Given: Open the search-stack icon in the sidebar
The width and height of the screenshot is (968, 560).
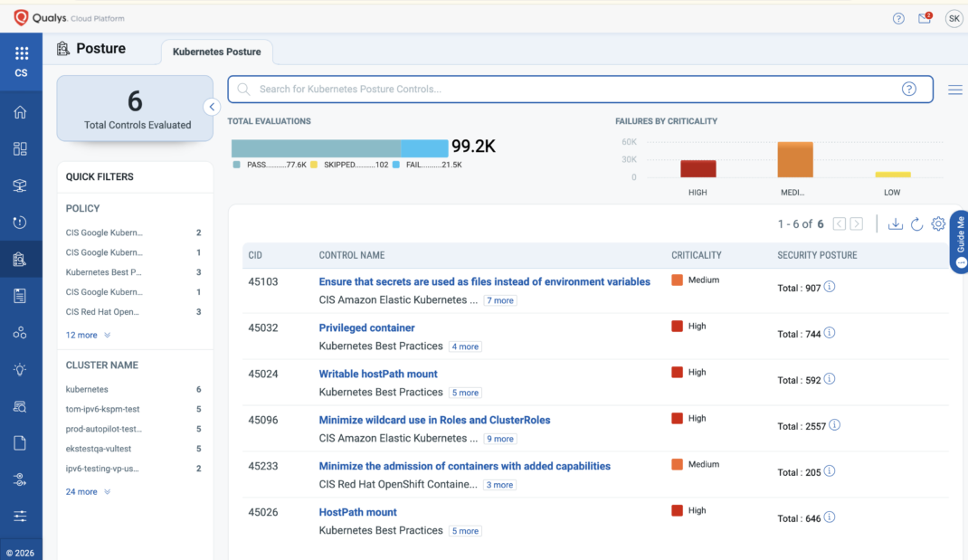Looking at the screenshot, I should pyautogui.click(x=21, y=406).
